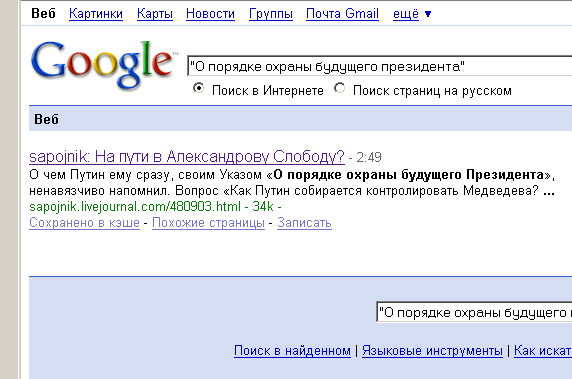572x379 pixels.
Task: Open the 'Сохранено в кэше' cached link
Action: pos(84,223)
